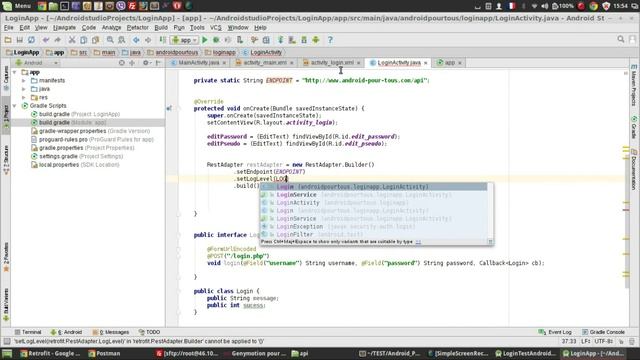Choose LoginFilter in autocomplete popup

point(373,234)
